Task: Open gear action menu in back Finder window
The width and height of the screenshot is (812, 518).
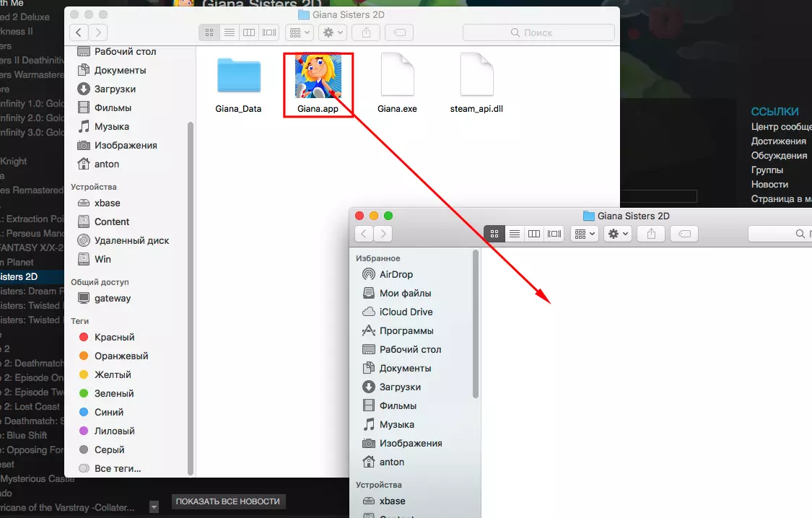Action: pyautogui.click(x=333, y=32)
